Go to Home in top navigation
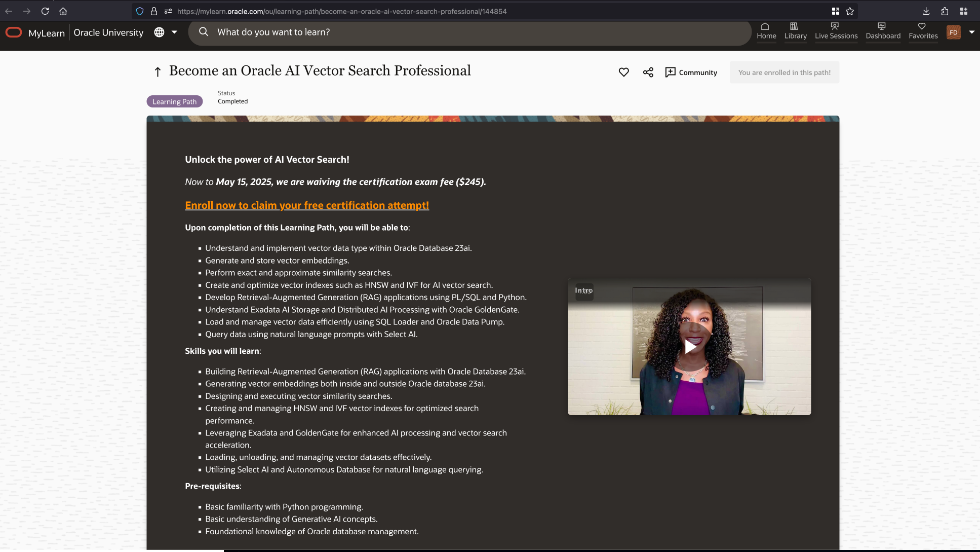Screen dimensions: 980x552 (x=766, y=31)
